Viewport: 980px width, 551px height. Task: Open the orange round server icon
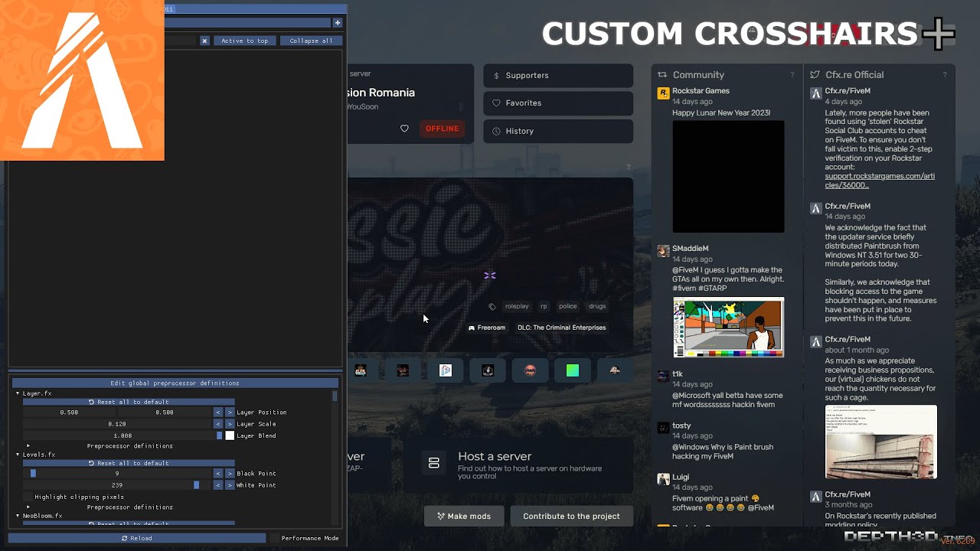click(530, 370)
